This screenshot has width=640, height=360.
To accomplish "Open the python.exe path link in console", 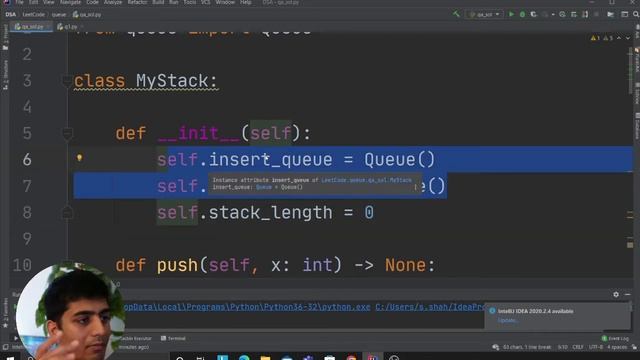I will pos(247,307).
